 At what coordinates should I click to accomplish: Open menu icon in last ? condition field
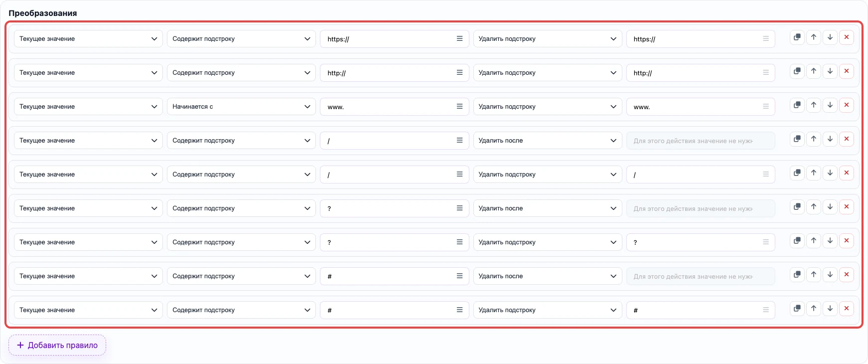point(459,242)
